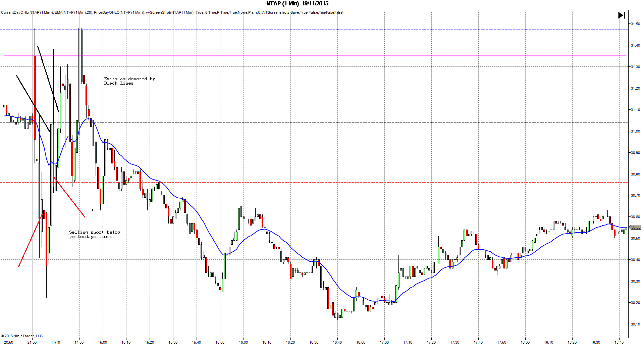Screen dimensions: 644x347
Task: Click the 16:00 time axis label
Action: pyautogui.click(x=244, y=342)
